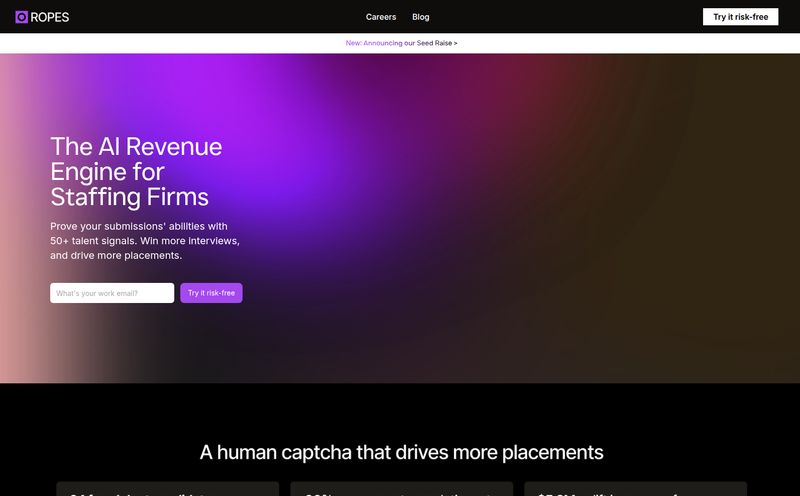The image size is (800, 496).
Task: Click the purple "New: Announcing" text
Action: 373,43
